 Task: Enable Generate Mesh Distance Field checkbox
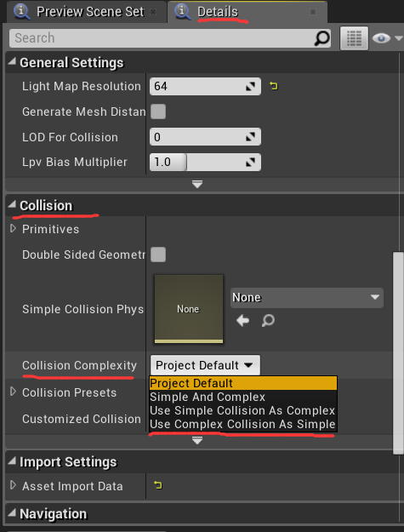[158, 112]
